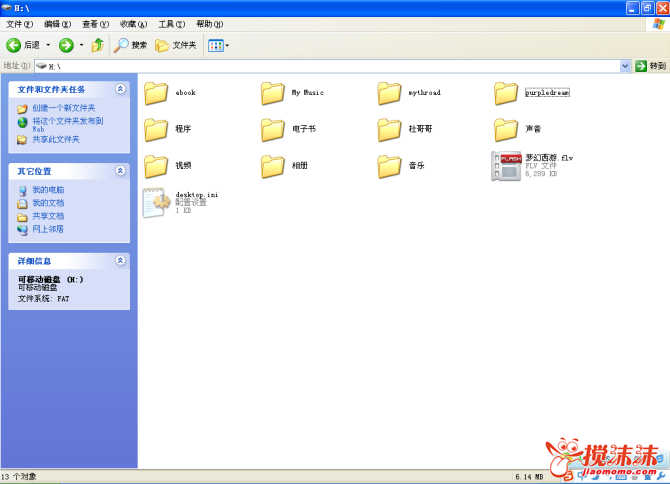Image resolution: width=670 pixels, height=484 pixels.
Task: Go to 网上邻居 location
Action: 48,229
